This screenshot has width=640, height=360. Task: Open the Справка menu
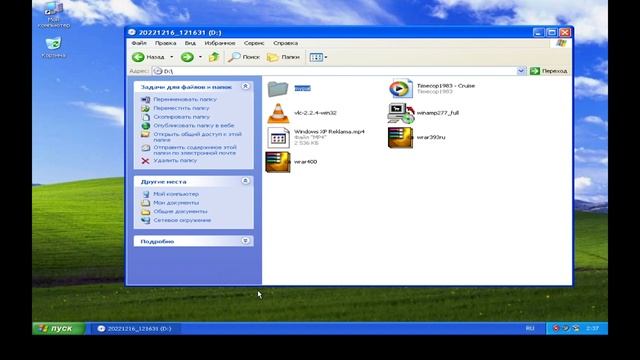pyautogui.click(x=285, y=43)
